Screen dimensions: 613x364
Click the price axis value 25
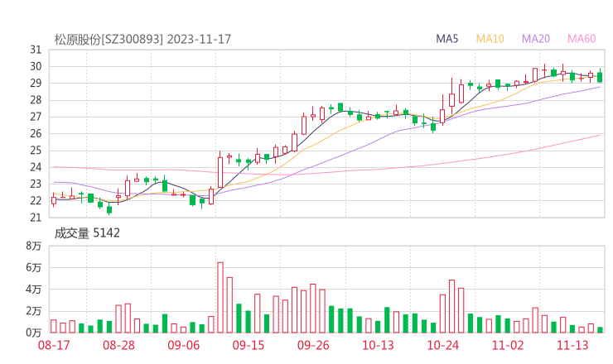(x=36, y=151)
